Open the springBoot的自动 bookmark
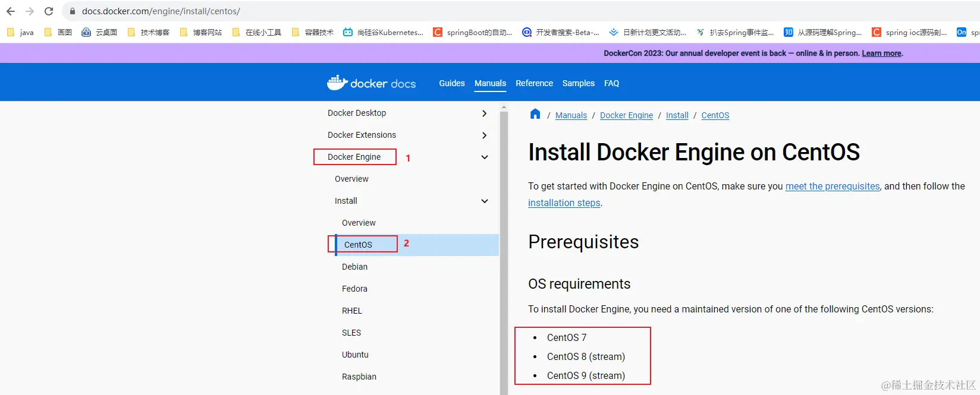980x395 pixels. [473, 33]
